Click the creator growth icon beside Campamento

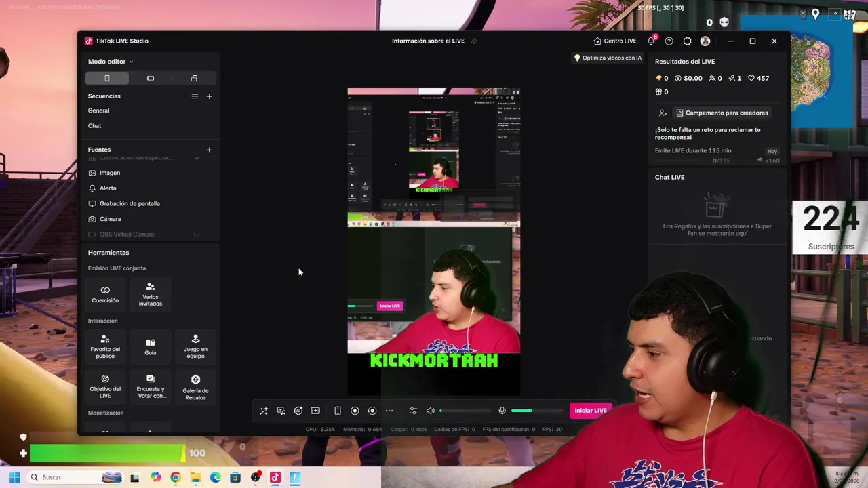click(x=663, y=113)
